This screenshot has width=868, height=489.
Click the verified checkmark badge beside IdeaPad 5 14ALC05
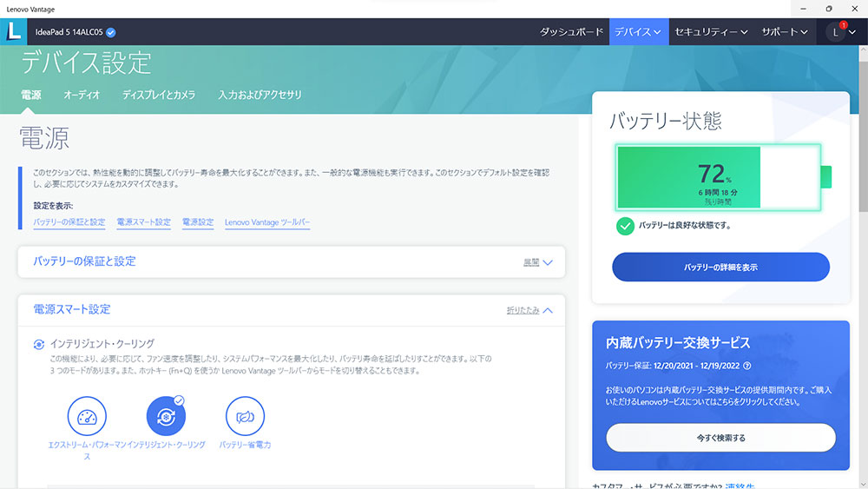point(111,32)
